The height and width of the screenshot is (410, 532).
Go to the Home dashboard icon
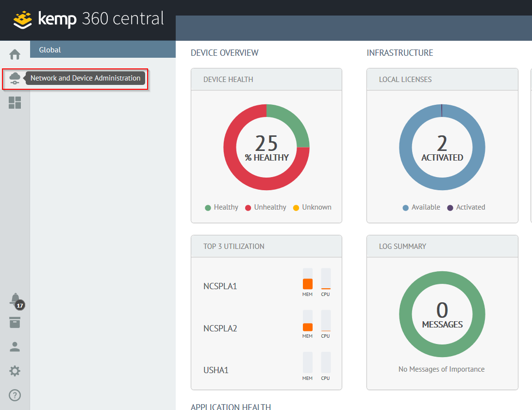15,54
